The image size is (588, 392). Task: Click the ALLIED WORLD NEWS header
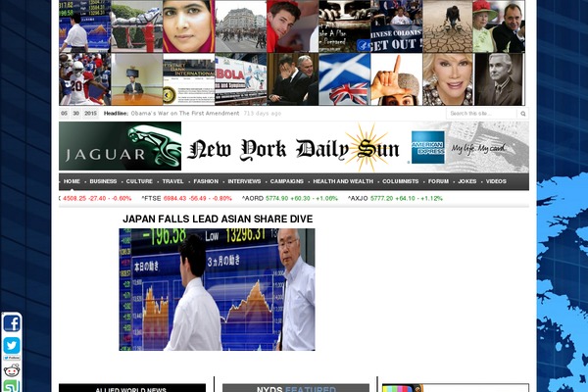point(132,388)
